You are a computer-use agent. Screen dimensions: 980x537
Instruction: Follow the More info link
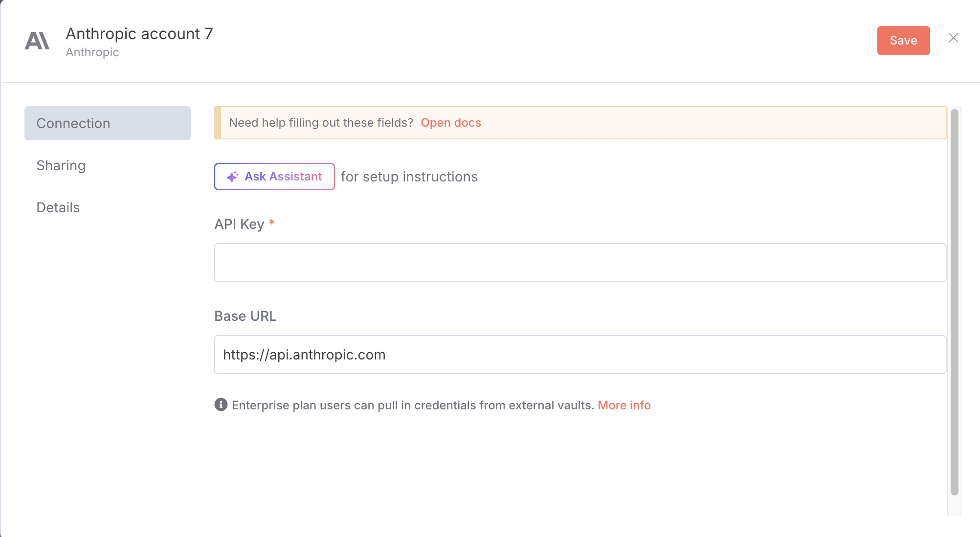[x=624, y=405]
